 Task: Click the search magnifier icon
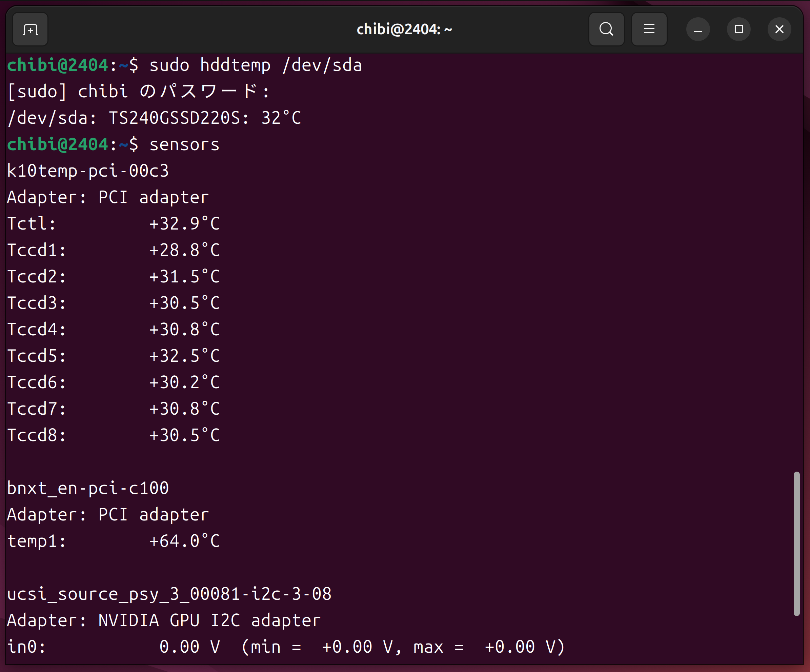pyautogui.click(x=606, y=29)
